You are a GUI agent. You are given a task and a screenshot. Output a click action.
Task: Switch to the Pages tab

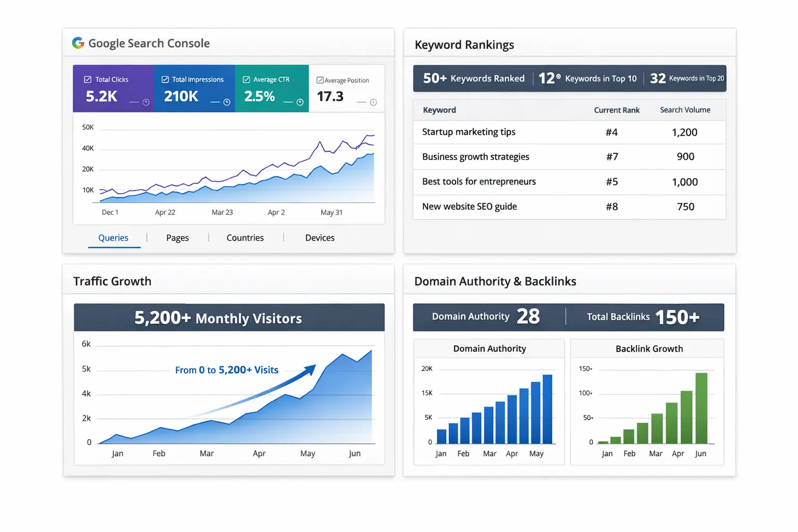(177, 237)
